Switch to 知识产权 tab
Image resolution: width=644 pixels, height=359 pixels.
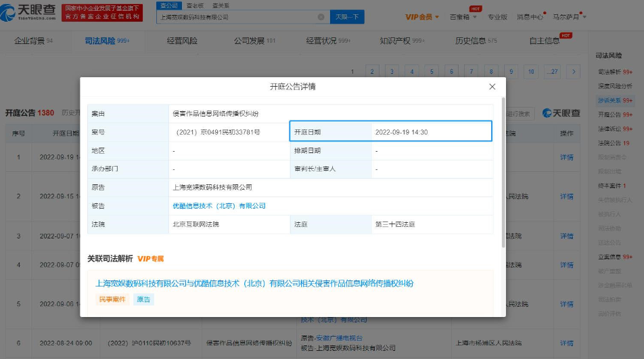[402, 41]
